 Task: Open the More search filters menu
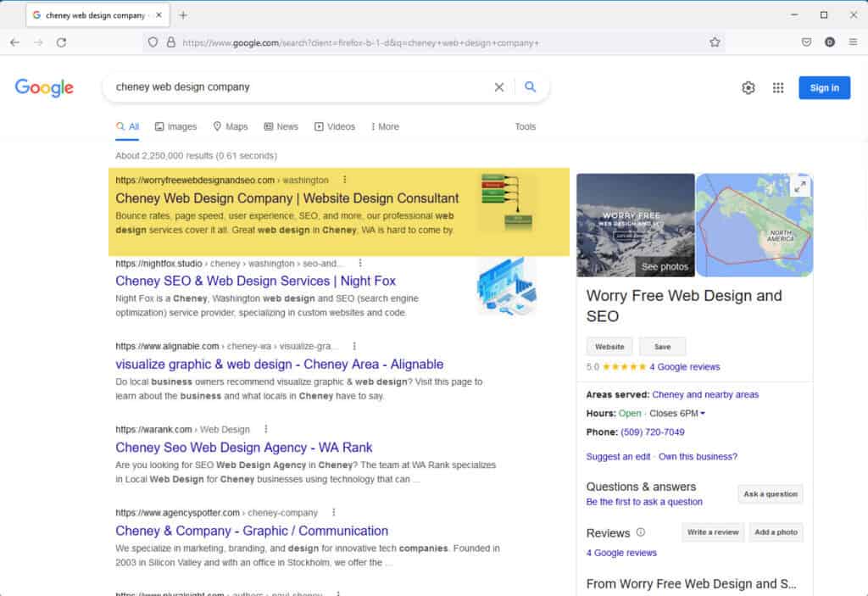point(385,127)
